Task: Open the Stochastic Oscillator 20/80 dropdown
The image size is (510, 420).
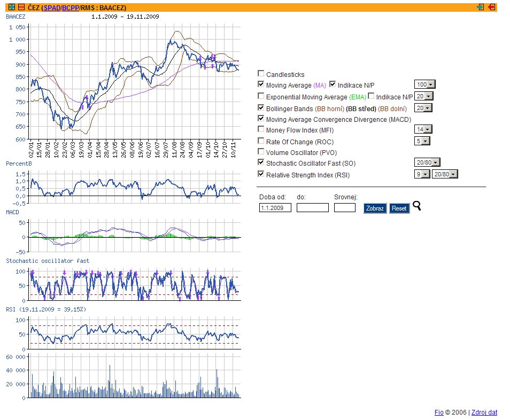Action: point(427,162)
